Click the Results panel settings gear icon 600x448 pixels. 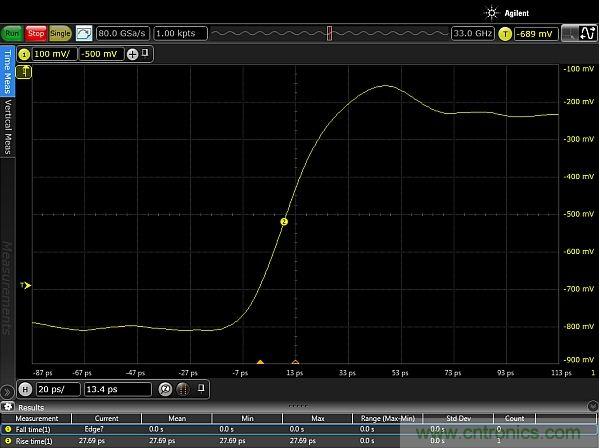8,407
